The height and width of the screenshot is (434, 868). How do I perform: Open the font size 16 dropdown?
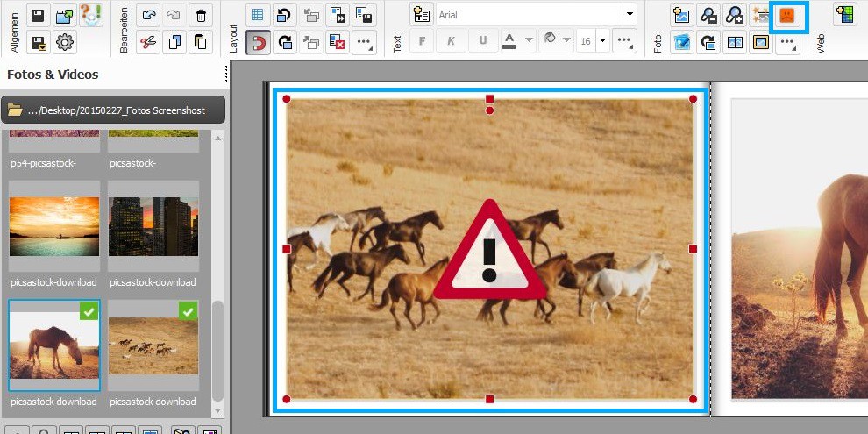coord(586,41)
